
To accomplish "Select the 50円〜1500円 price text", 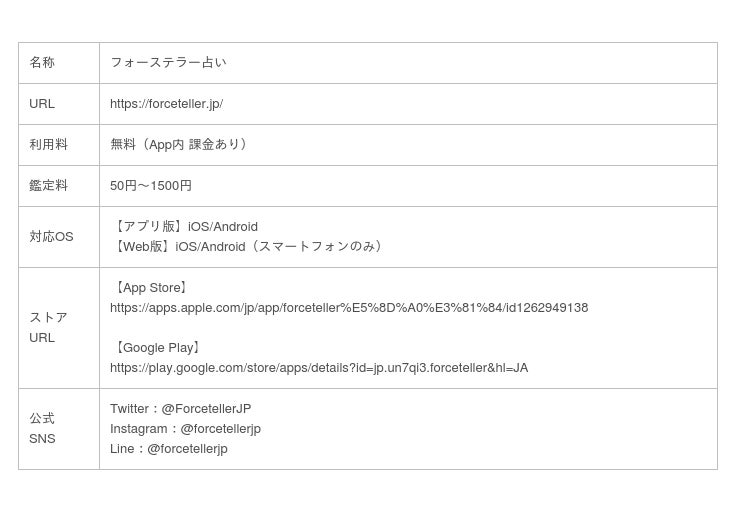I will 151,186.
